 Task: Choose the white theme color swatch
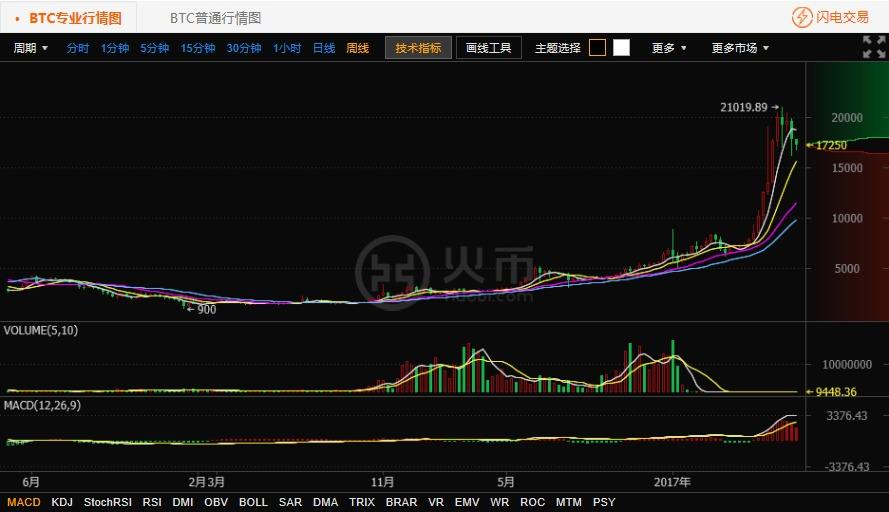click(621, 48)
